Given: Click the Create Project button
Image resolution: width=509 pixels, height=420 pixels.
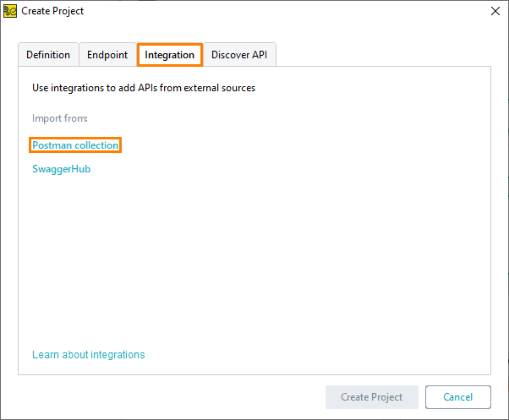Looking at the screenshot, I should [372, 397].
